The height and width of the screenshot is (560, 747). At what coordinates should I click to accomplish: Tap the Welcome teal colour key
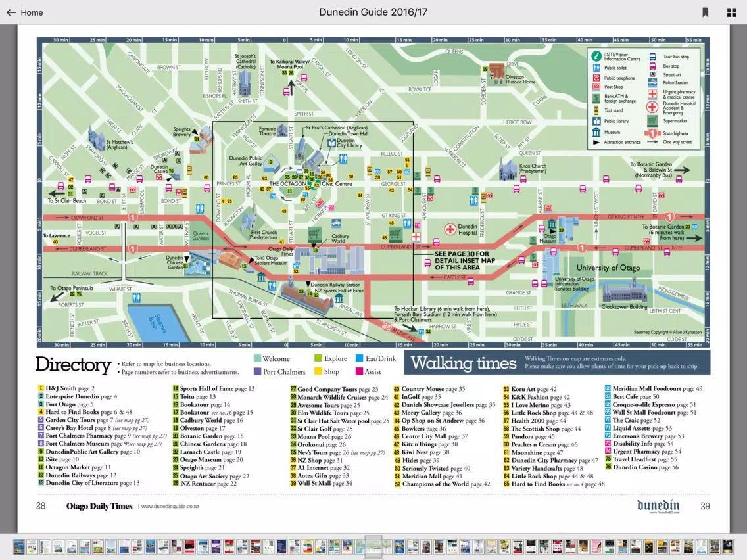pos(257,358)
